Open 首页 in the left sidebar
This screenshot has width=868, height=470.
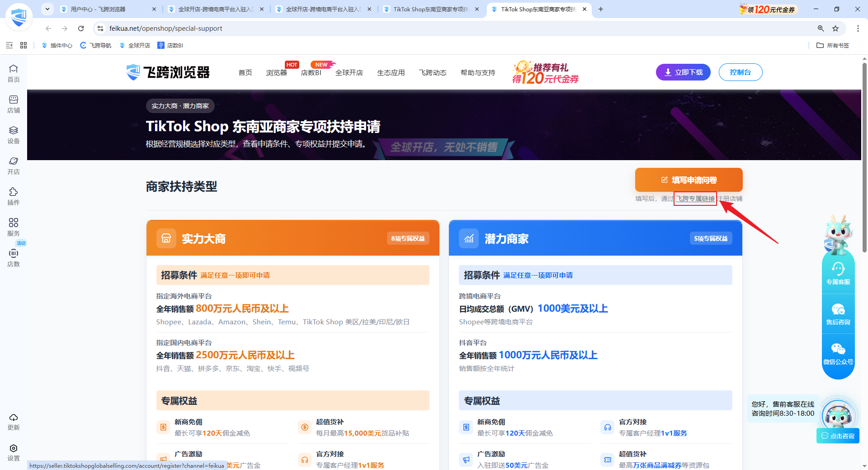point(14,74)
